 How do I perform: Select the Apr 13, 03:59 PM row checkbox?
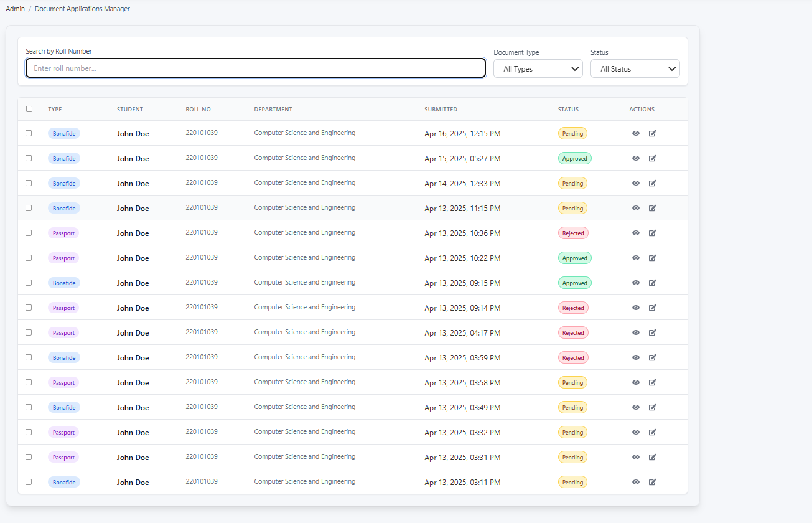tap(29, 357)
